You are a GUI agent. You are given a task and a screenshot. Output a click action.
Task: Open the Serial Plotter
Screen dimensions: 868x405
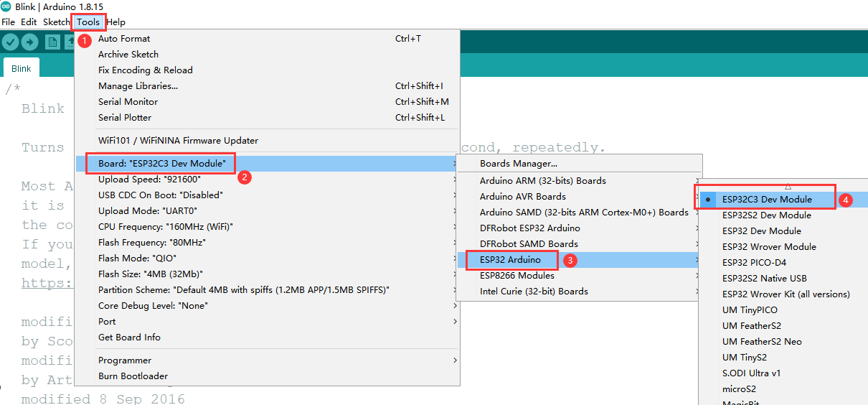[266, 118]
